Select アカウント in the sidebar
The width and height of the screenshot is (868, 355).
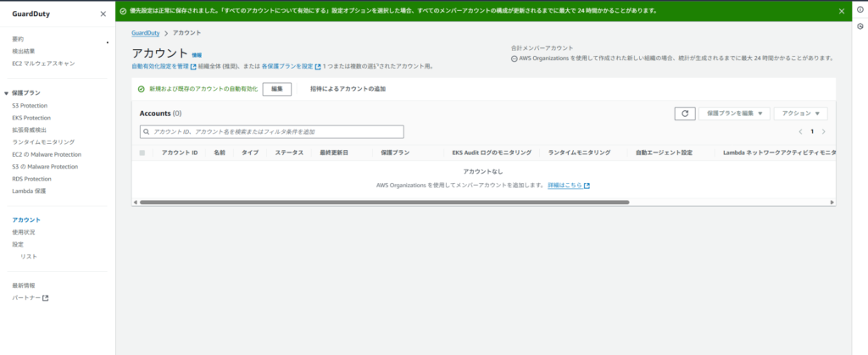(x=26, y=220)
